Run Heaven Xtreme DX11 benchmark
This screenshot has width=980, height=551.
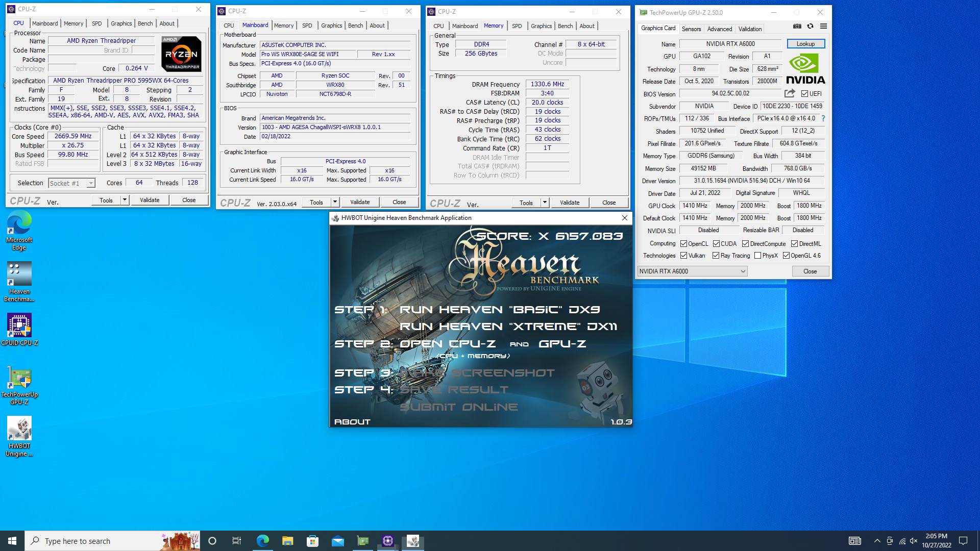click(508, 327)
